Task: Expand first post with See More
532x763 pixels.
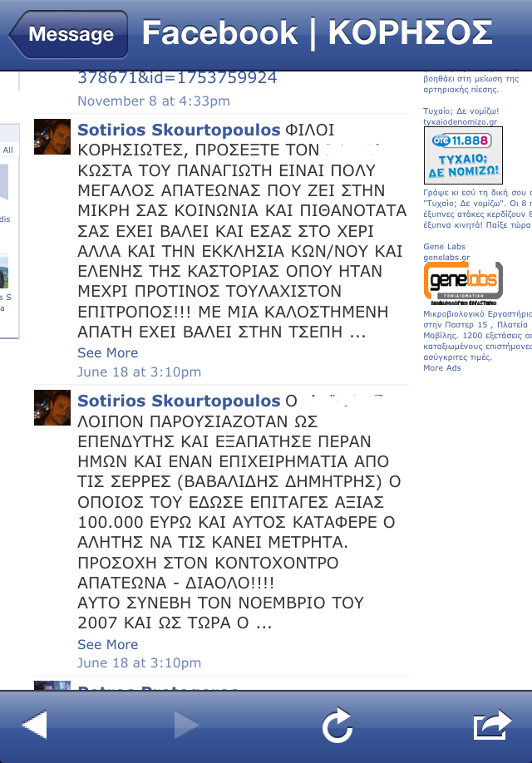Action: click(107, 352)
